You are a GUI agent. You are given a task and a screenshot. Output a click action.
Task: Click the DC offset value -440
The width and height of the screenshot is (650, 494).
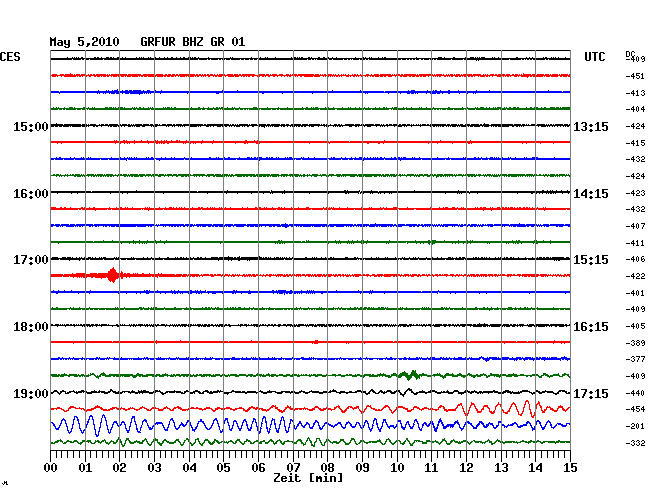coord(635,393)
